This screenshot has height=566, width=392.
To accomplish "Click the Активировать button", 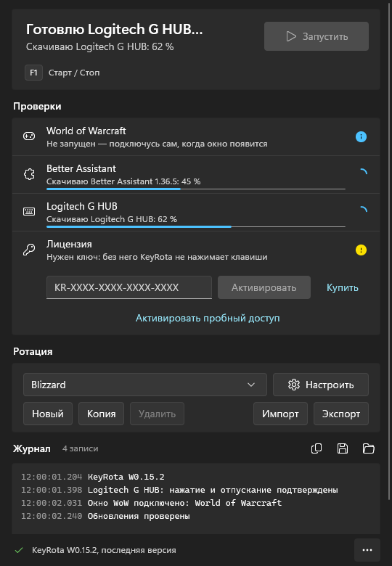I will (264, 287).
